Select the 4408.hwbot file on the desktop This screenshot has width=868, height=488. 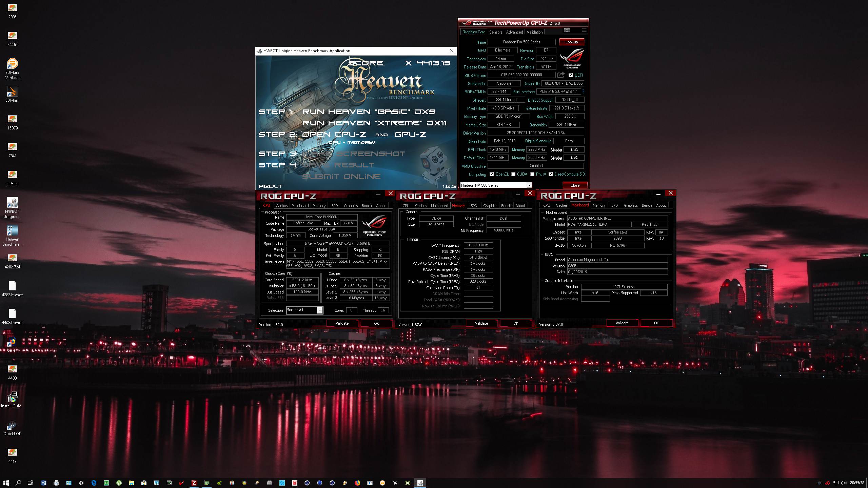[x=12, y=317]
